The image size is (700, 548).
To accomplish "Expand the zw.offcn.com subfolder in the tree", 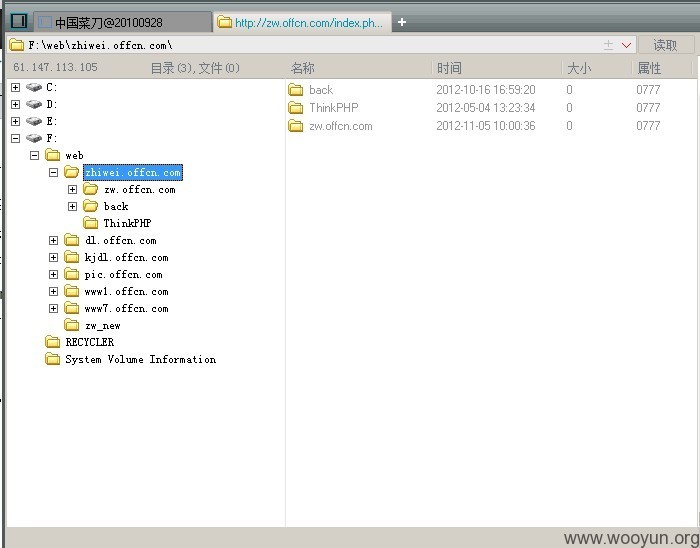I will [72, 189].
